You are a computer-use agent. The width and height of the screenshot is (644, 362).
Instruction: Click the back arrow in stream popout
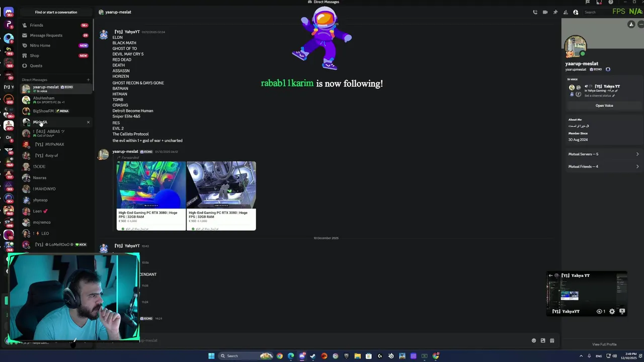tap(550, 276)
